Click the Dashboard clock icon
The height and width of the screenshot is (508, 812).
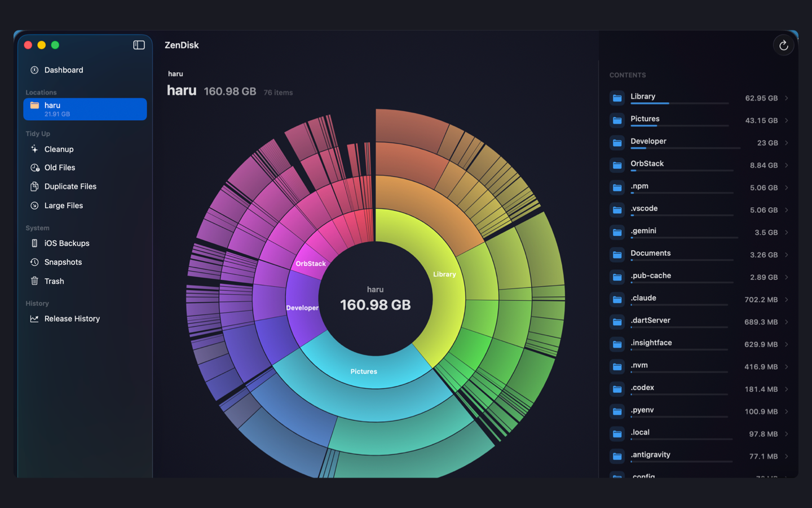coord(34,70)
